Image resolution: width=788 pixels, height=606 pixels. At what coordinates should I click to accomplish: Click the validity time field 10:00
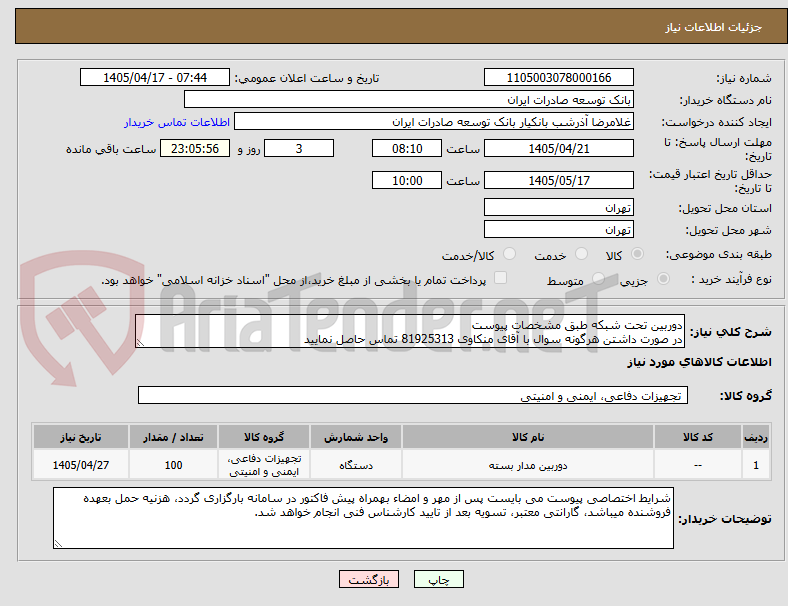(407, 180)
